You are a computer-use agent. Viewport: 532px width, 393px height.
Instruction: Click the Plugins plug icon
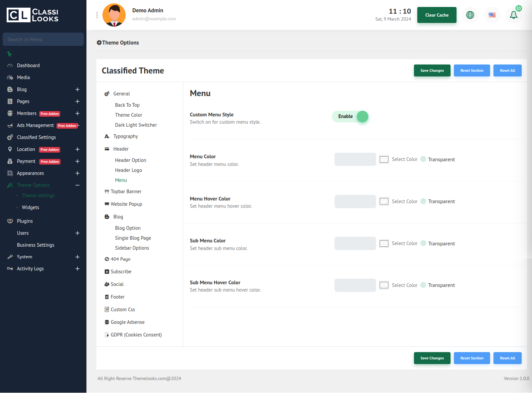click(10, 221)
